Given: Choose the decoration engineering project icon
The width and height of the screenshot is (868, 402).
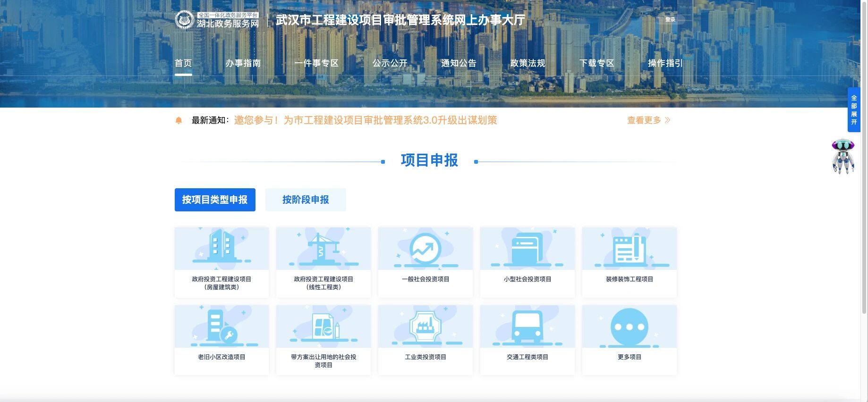Looking at the screenshot, I should [x=629, y=249].
